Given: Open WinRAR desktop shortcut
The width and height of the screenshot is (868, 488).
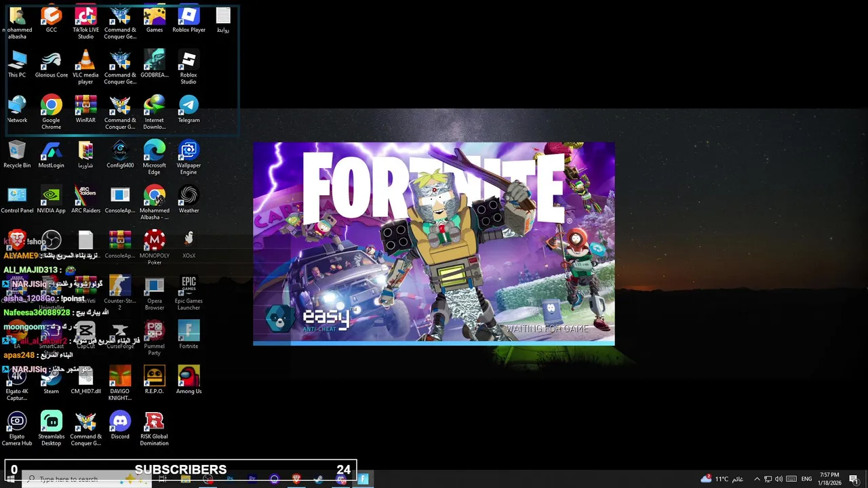Looking at the screenshot, I should tap(85, 110).
